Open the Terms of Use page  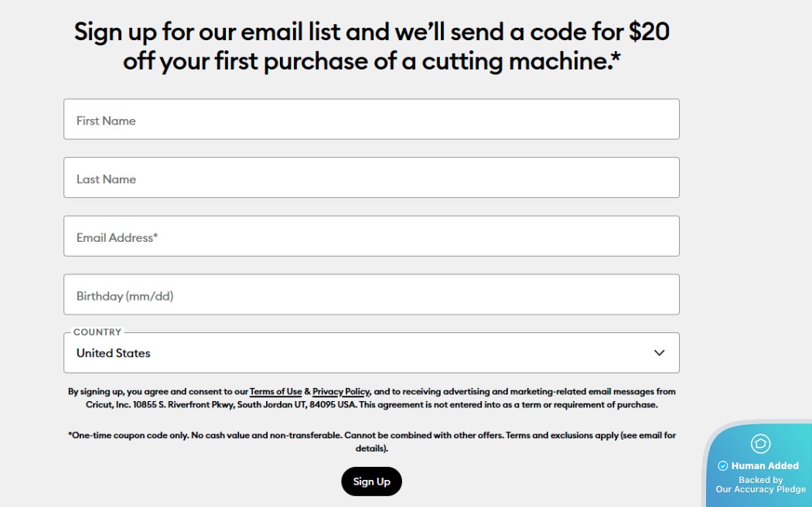(275, 391)
